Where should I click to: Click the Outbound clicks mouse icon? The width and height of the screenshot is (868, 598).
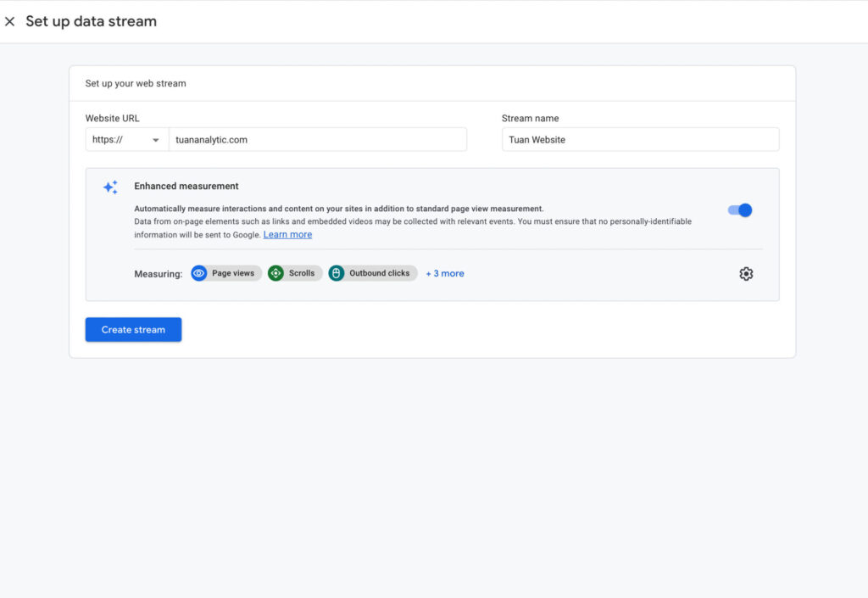(x=337, y=273)
